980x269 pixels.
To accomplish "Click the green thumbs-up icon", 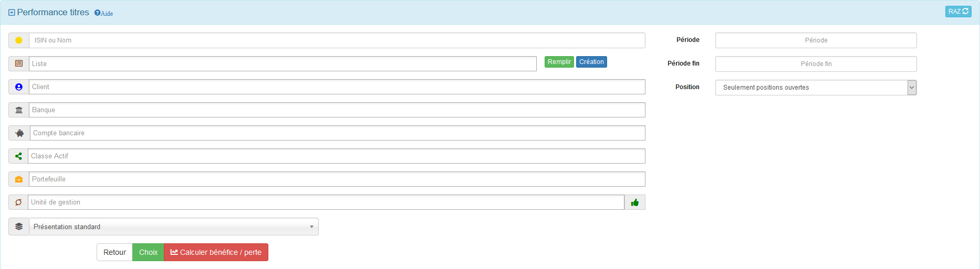I will point(634,202).
